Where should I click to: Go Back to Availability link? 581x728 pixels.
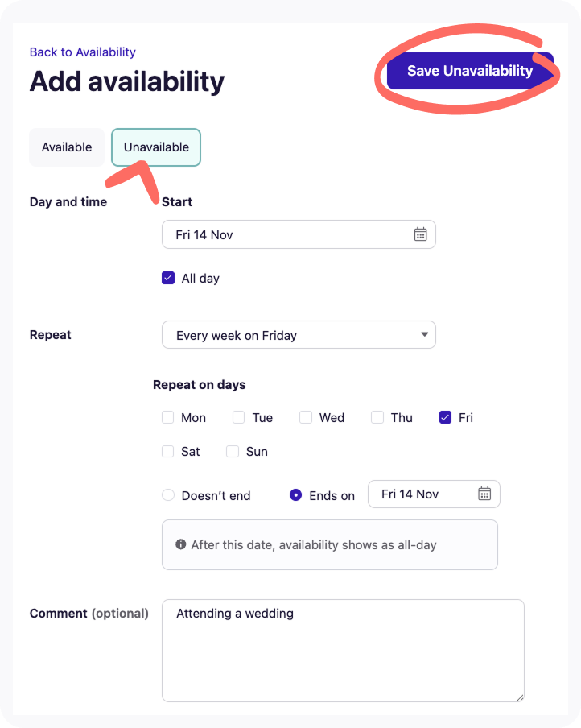(82, 52)
